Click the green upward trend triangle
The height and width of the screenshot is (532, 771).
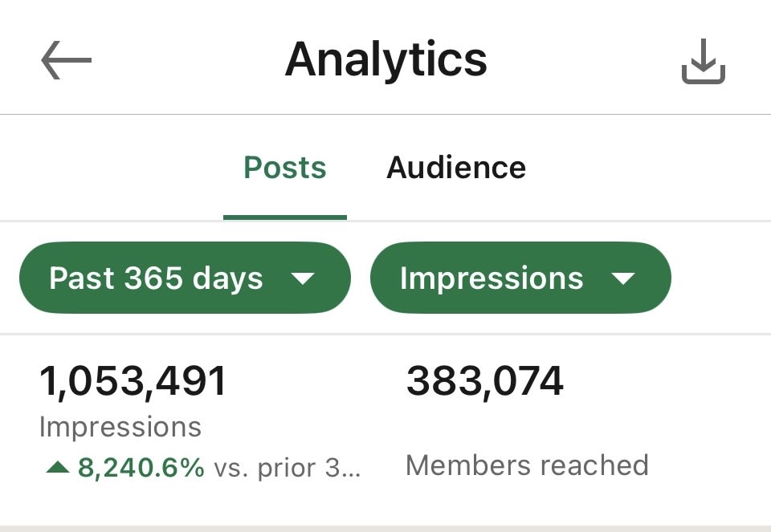pyautogui.click(x=58, y=466)
